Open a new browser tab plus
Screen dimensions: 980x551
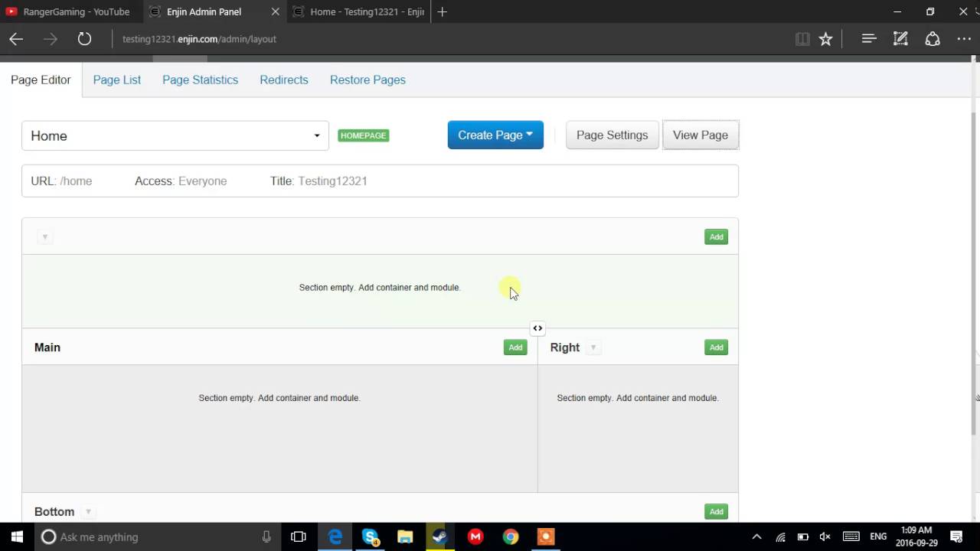tap(442, 11)
